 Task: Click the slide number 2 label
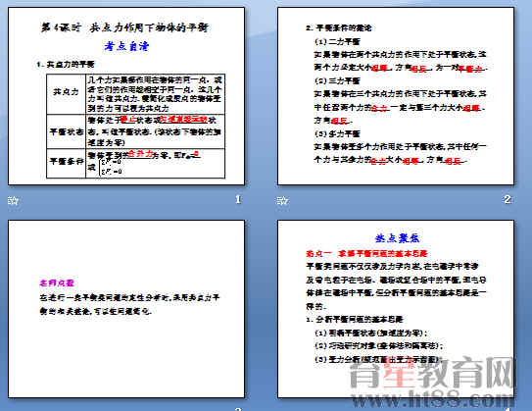(x=508, y=199)
